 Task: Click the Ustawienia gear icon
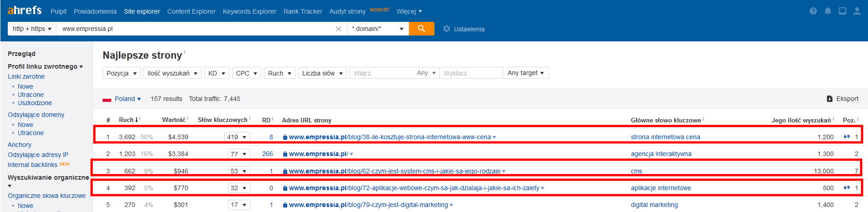447,29
